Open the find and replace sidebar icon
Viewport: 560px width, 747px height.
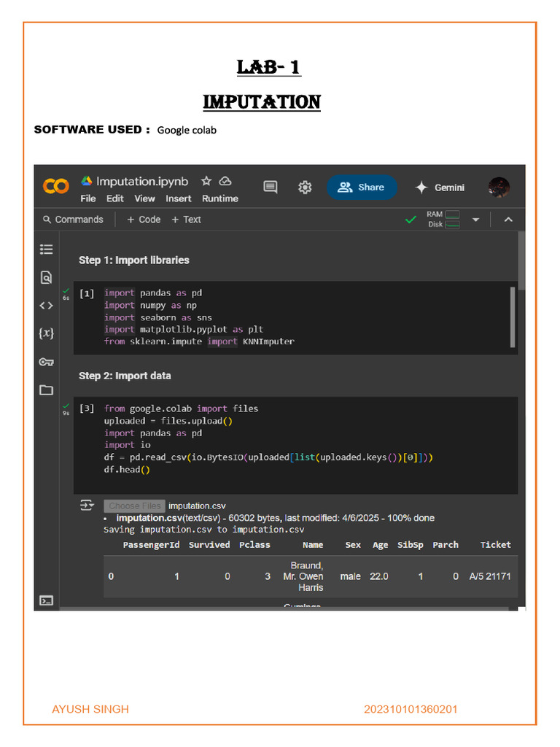click(x=46, y=277)
